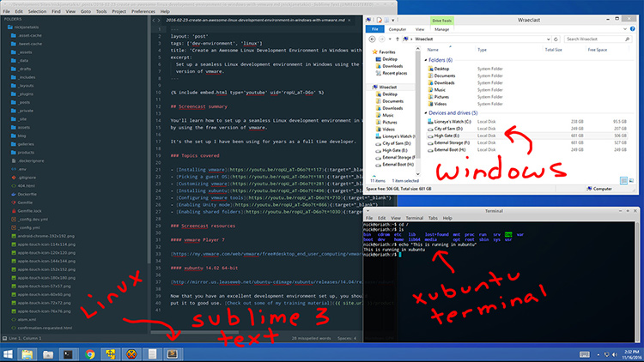The width and height of the screenshot is (644, 362).
Task: Collapse the Devices and drives (5) group
Action: click(426, 113)
